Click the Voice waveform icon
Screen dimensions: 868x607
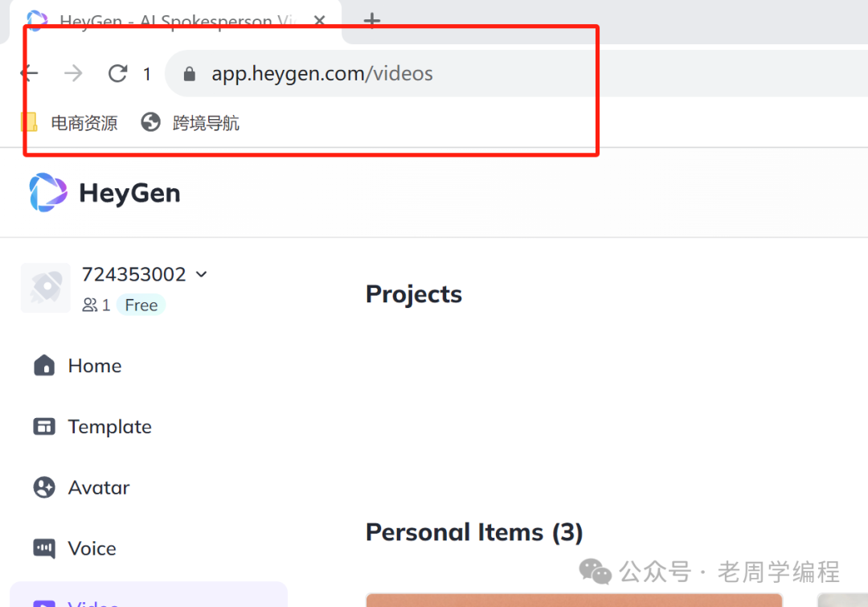click(44, 549)
